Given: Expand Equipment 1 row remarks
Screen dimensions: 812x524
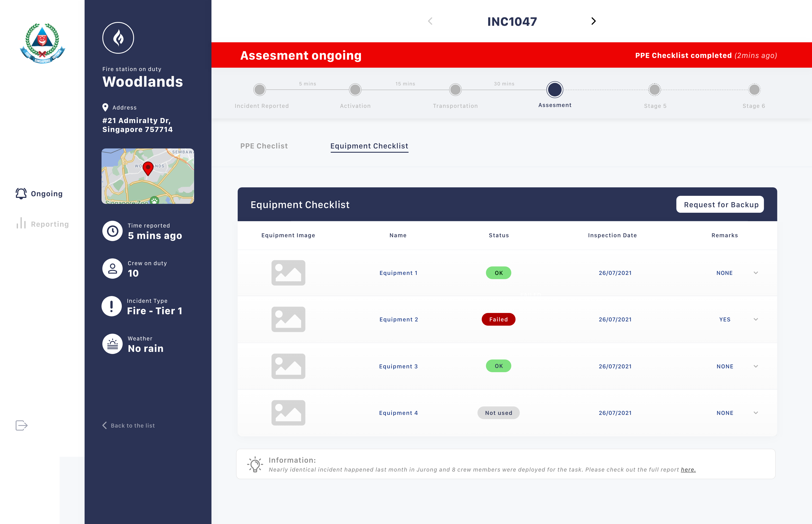Looking at the screenshot, I should click(756, 273).
